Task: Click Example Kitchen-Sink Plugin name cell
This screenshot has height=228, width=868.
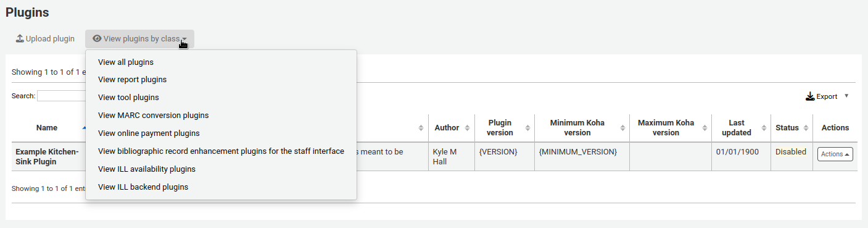Action: 49,156
